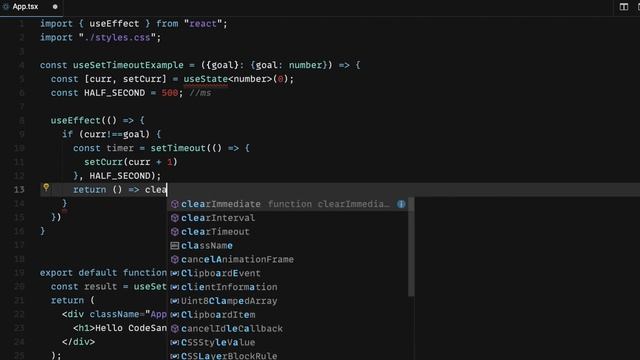The width and height of the screenshot is (640, 360).
Task: Select clientInformation suggestion
Action: (x=288, y=287)
